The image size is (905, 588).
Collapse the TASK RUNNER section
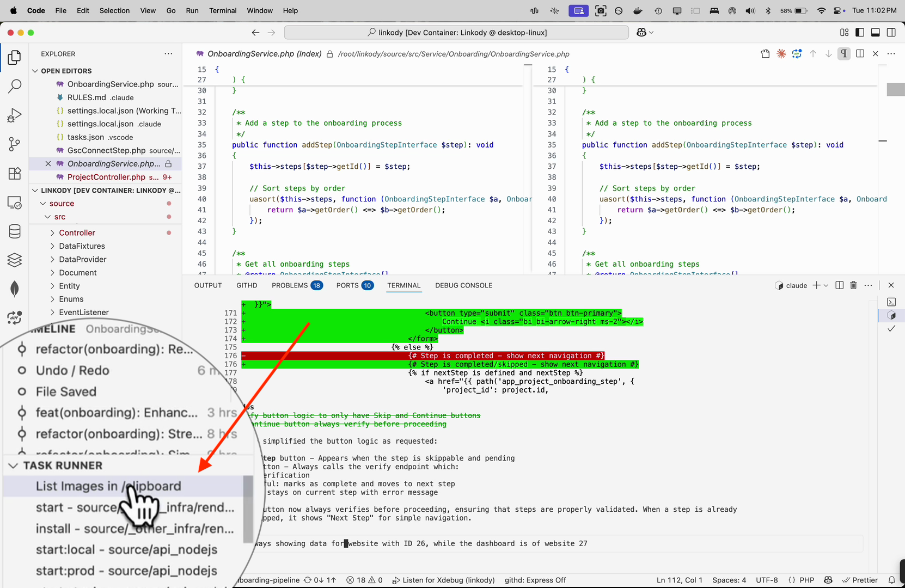tap(13, 465)
